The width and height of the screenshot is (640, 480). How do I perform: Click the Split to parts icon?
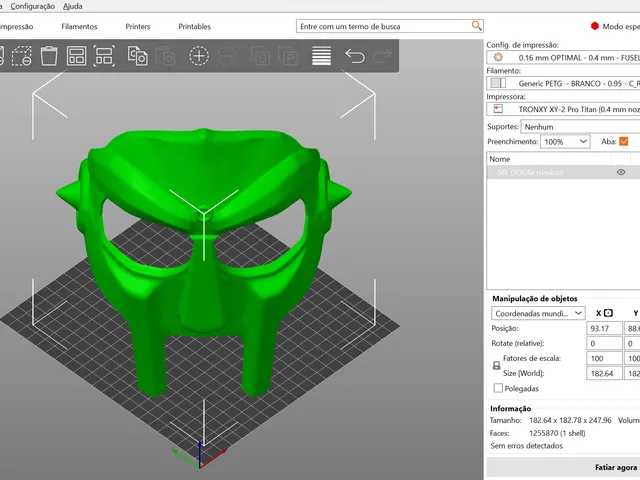click(288, 56)
